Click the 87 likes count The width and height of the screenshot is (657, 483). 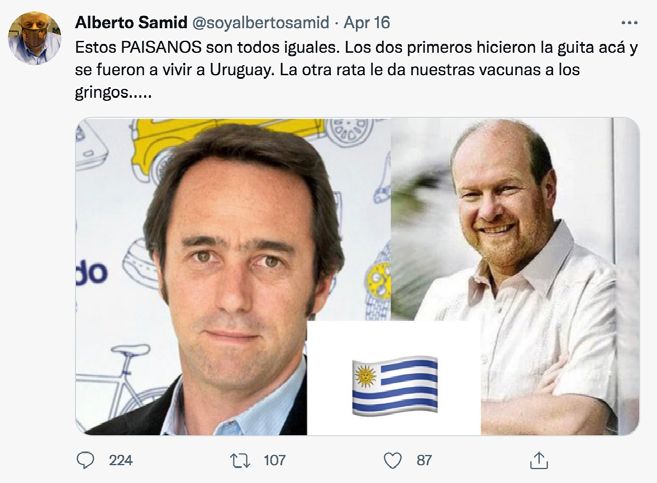[424, 460]
